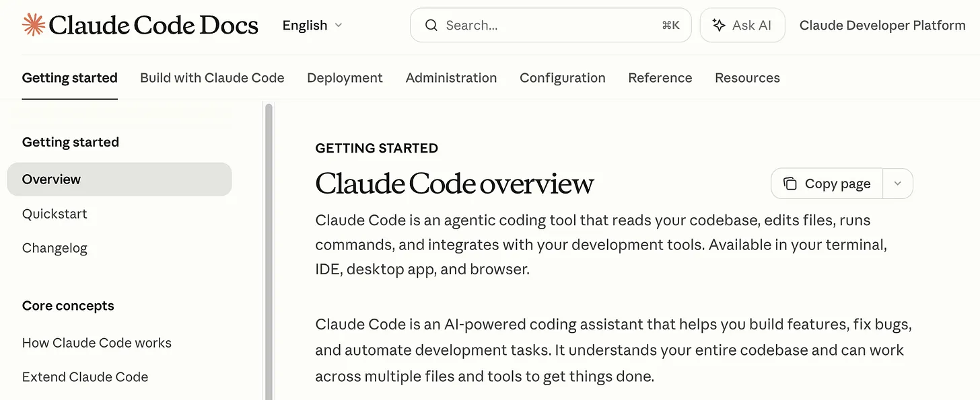The image size is (980, 400).
Task: Click the Claude starburst logo icon
Action: (x=33, y=25)
